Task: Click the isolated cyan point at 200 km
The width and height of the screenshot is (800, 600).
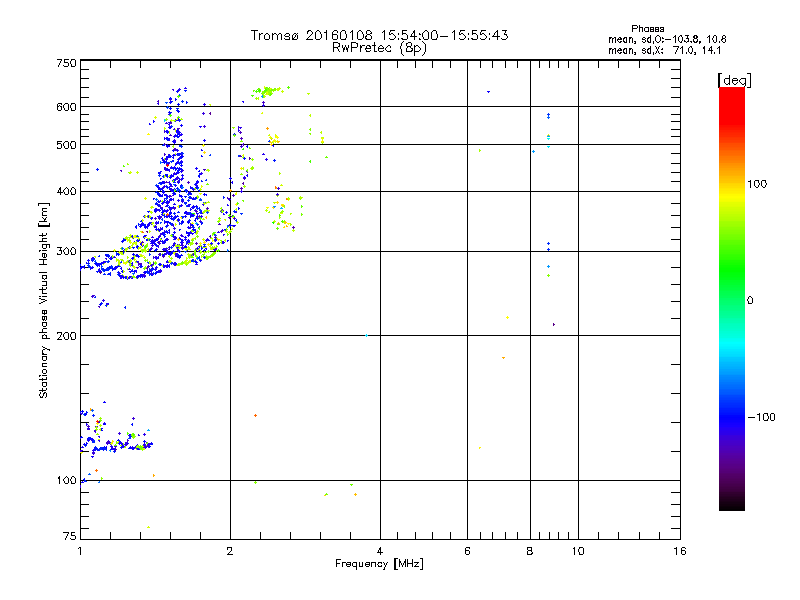Action: tap(366, 336)
